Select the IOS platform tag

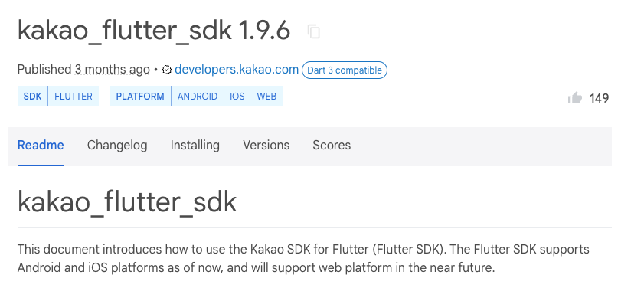click(x=237, y=97)
